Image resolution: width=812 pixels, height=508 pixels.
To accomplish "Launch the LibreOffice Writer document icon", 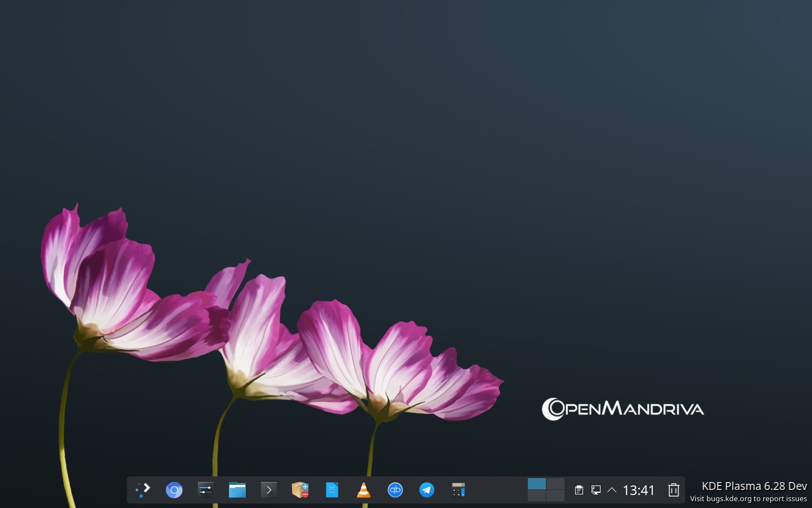I will coord(332,490).
